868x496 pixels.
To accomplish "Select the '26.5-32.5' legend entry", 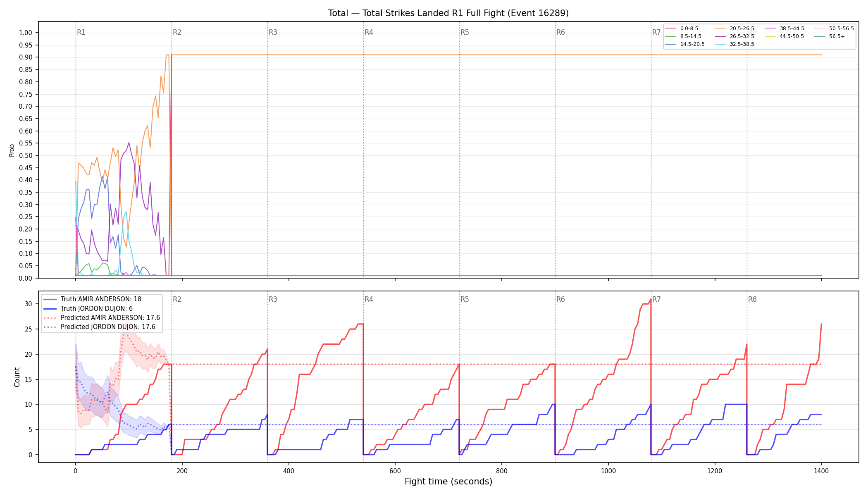I will 734,36.
